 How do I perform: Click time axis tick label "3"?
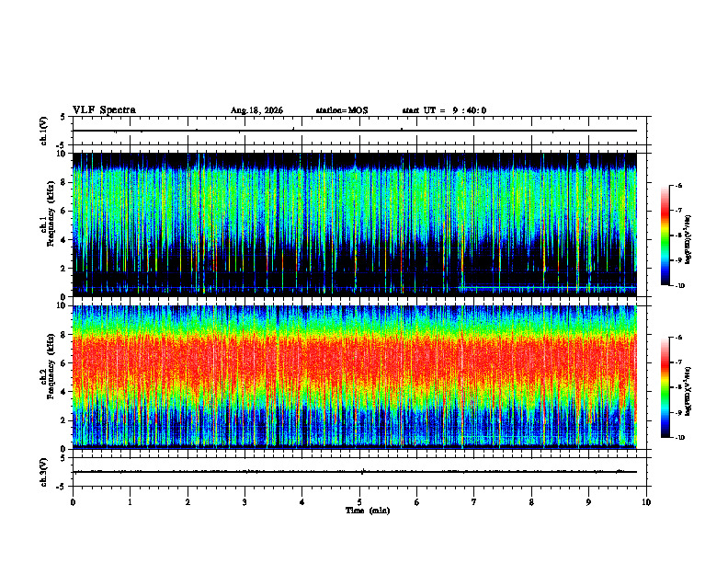(245, 502)
